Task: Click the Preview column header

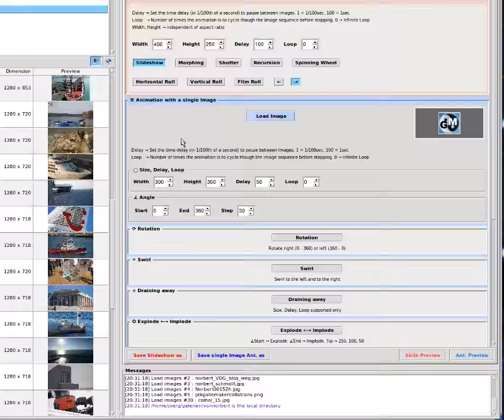Action: pyautogui.click(x=71, y=71)
